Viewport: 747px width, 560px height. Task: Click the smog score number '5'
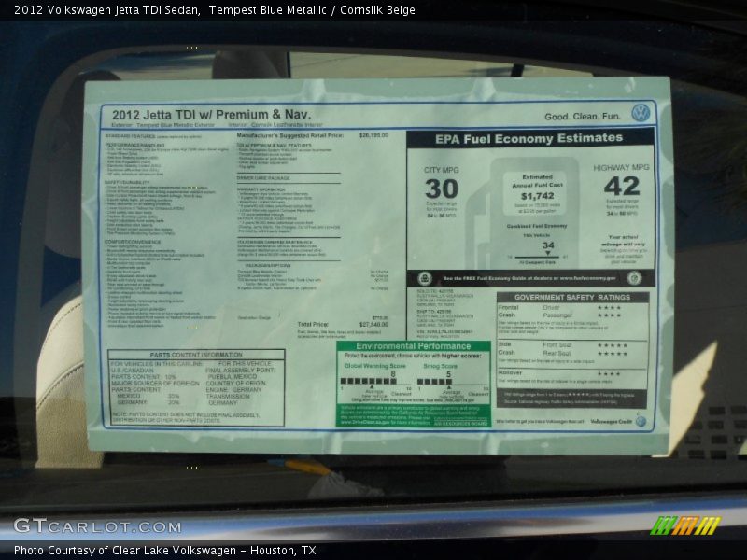448,375
